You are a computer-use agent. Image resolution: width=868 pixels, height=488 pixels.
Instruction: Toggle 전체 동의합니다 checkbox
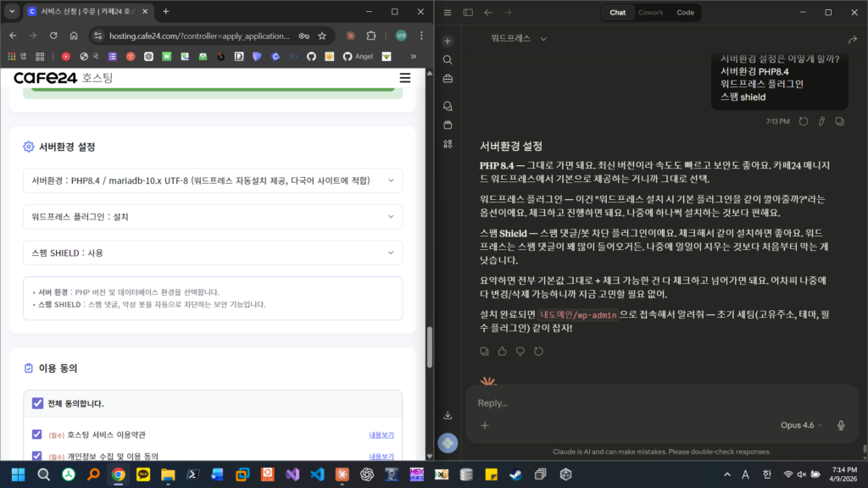[x=37, y=403]
